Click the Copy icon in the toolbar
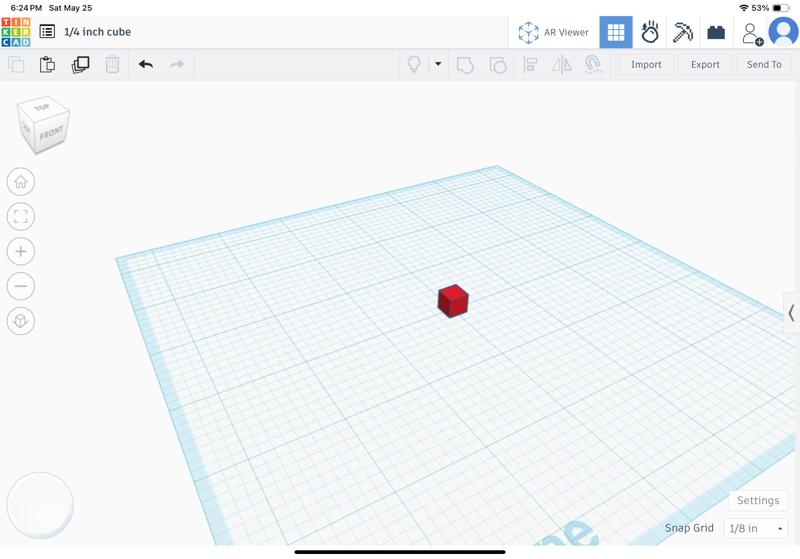Screen dimensions: 800x559 coord(16,65)
